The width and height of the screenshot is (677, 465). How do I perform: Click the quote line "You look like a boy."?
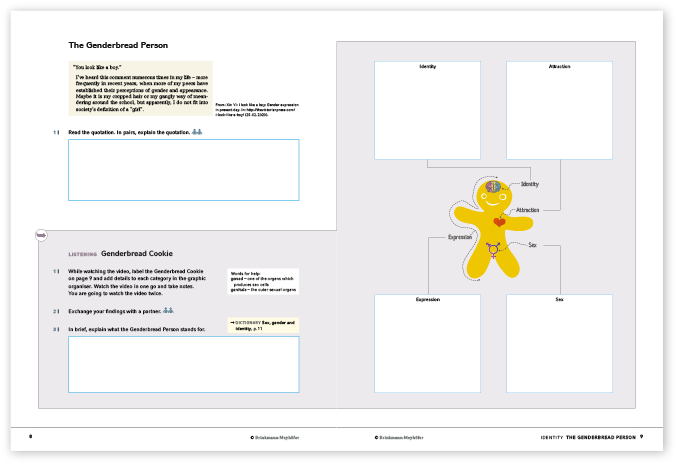97,67
